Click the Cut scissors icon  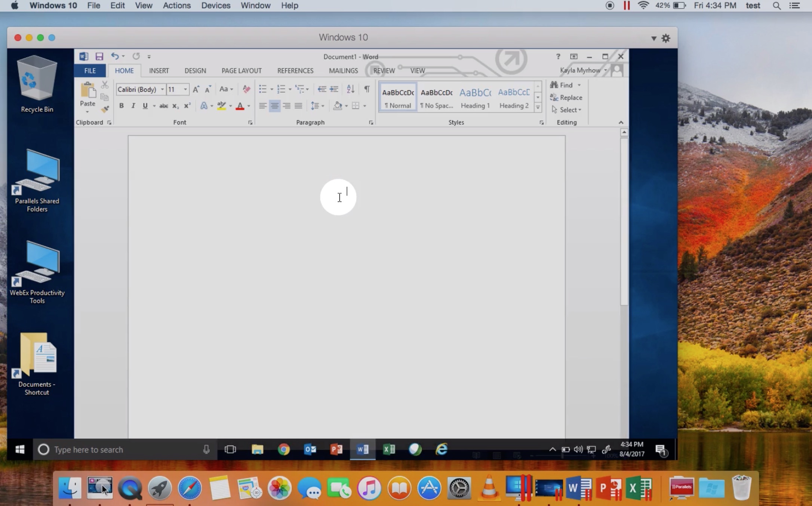pos(105,85)
